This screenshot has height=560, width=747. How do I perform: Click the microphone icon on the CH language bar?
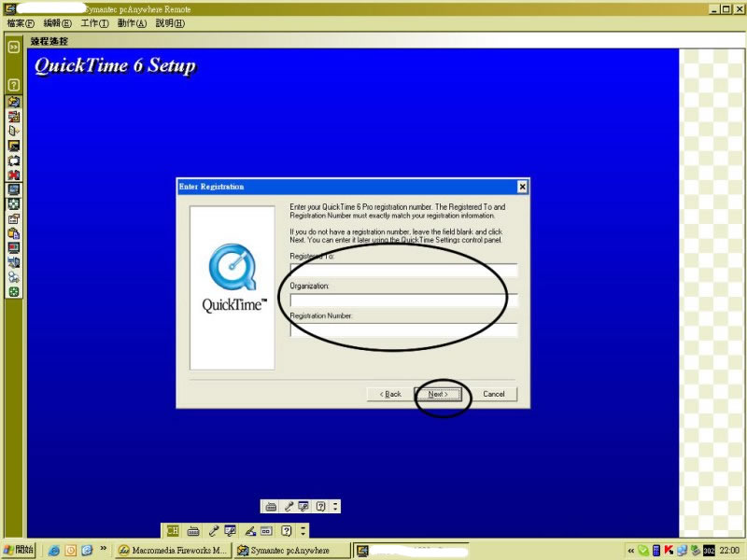pos(214,530)
